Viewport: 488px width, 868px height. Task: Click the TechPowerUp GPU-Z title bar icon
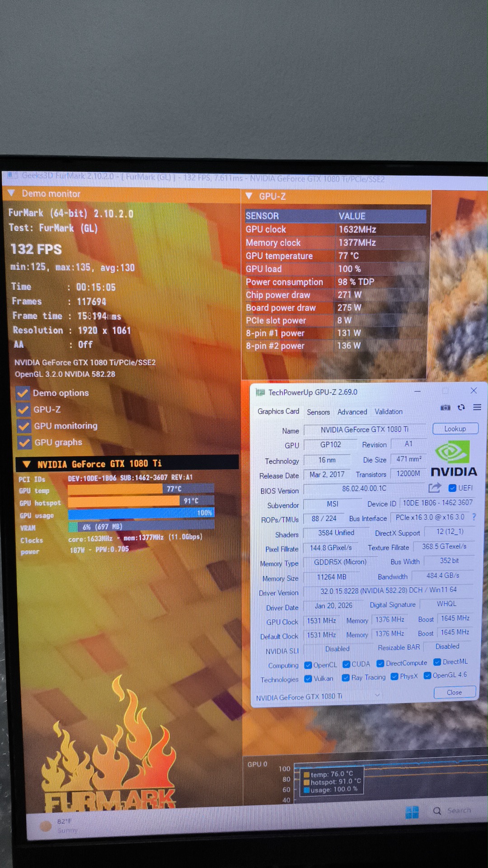pyautogui.click(x=260, y=392)
